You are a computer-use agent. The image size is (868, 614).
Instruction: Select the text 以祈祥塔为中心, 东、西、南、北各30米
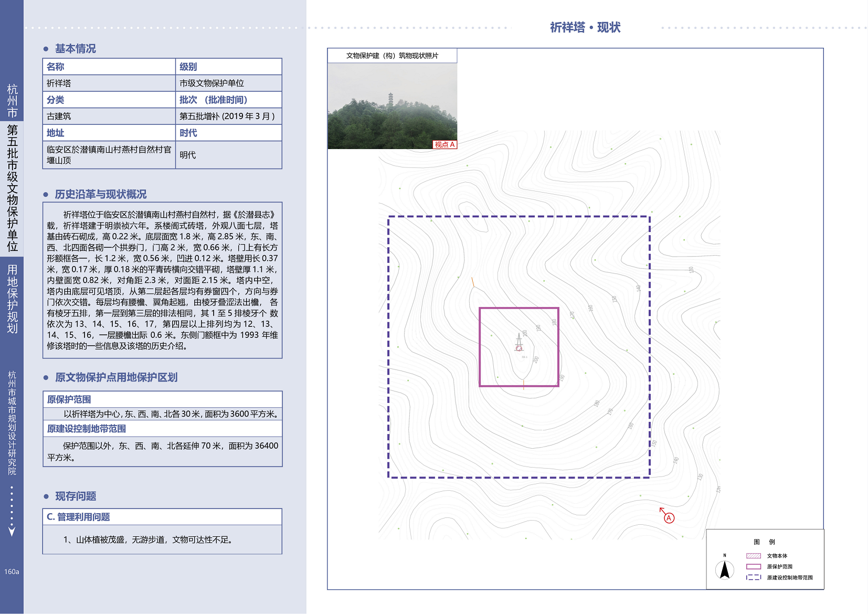171,414
